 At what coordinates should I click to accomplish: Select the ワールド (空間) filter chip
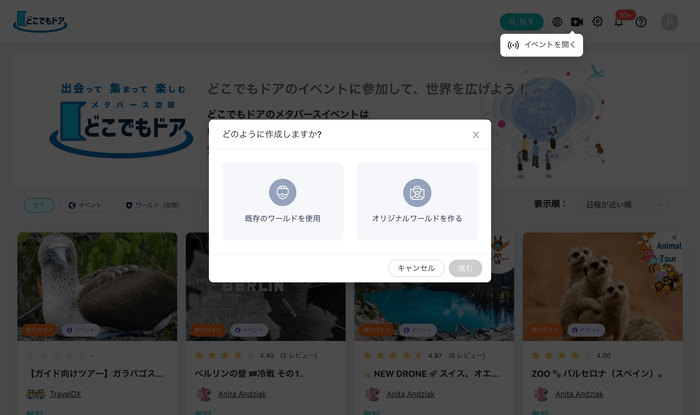154,205
